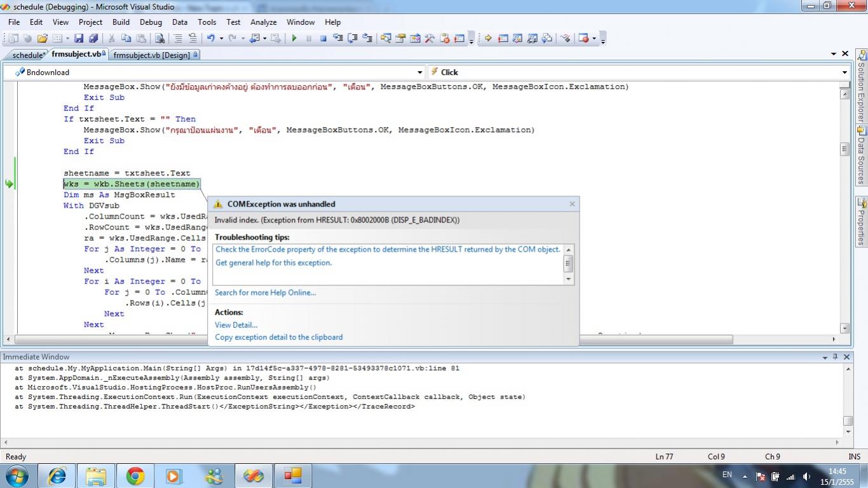The width and height of the screenshot is (868, 488).
Task: Open Visual Studio from the taskbar
Action: point(254,476)
